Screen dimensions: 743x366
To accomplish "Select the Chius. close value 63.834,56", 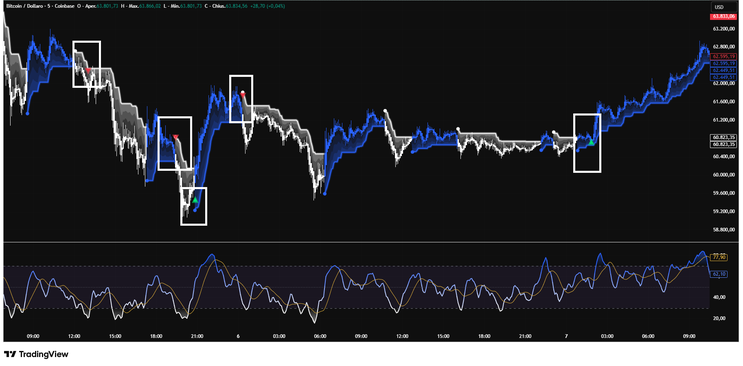I will click(x=236, y=6).
